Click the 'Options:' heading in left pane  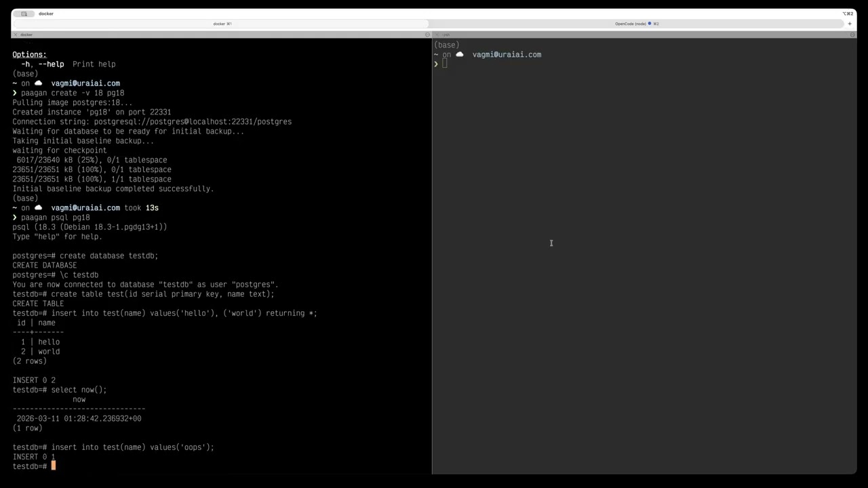pos(29,54)
